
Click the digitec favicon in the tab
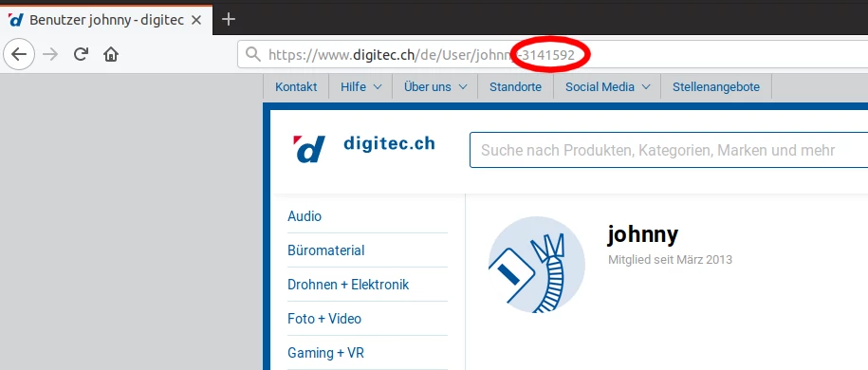[16, 20]
